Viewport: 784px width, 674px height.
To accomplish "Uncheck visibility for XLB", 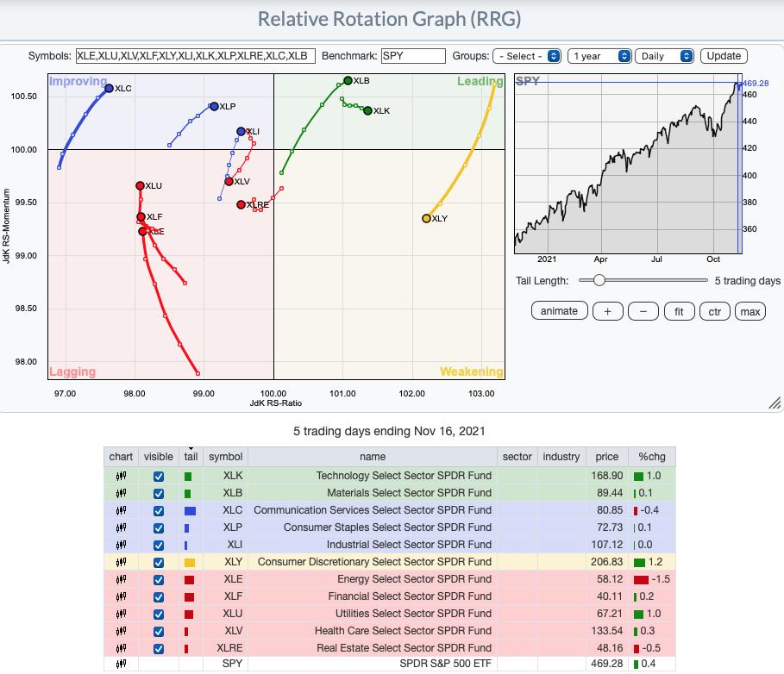I will [159, 494].
